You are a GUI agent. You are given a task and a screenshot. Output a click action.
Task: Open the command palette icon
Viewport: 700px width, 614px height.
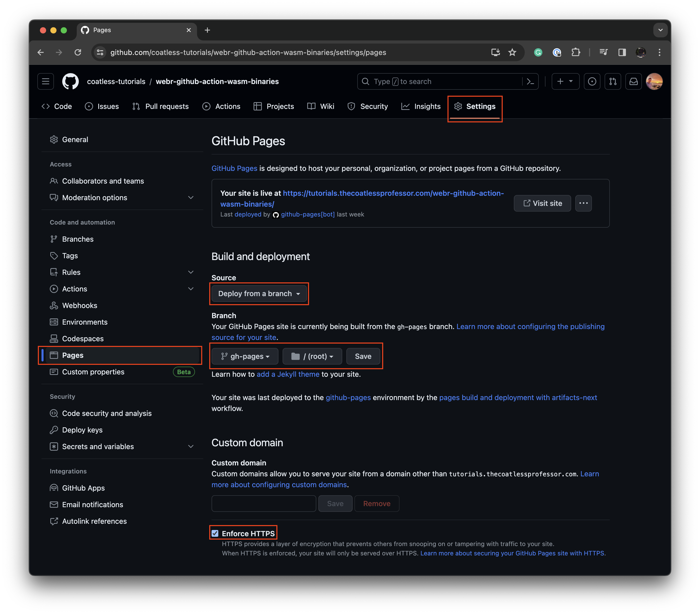point(530,81)
